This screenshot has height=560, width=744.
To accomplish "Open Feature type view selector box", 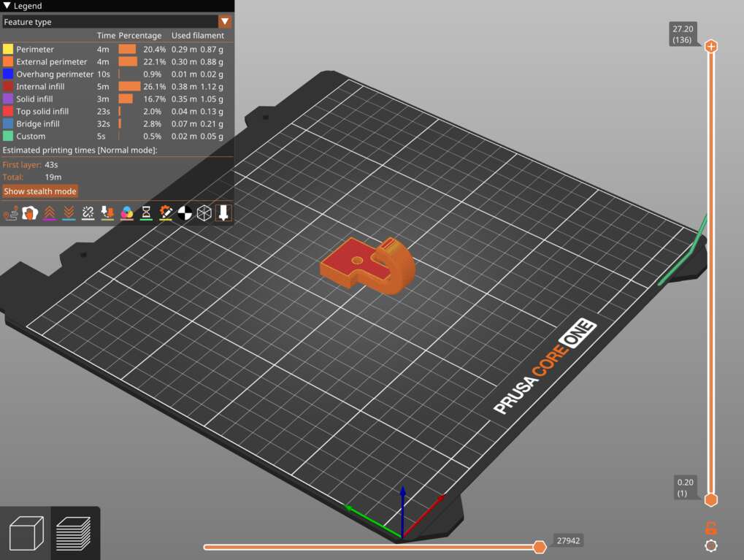I will point(117,21).
